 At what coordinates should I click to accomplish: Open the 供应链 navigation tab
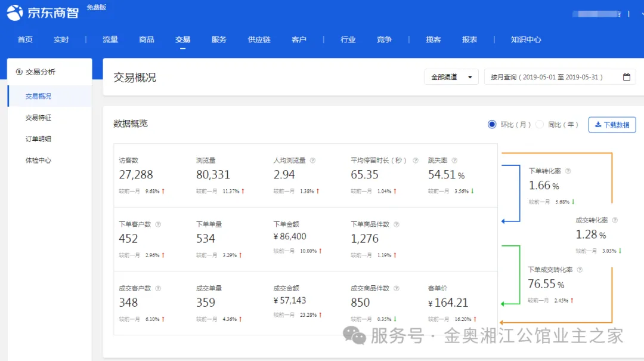pyautogui.click(x=259, y=39)
